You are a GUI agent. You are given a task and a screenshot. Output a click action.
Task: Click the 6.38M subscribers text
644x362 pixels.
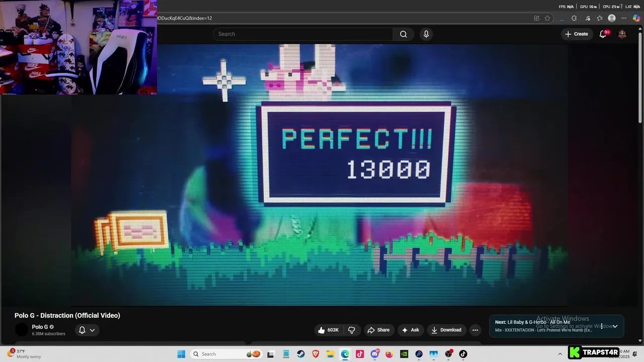point(48,334)
